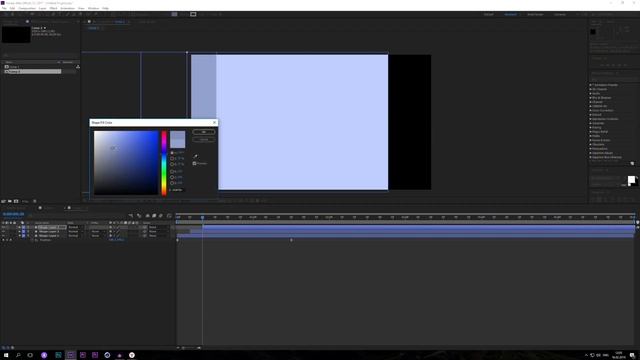Toggle the motion blur timeline switch

(x=161, y=216)
